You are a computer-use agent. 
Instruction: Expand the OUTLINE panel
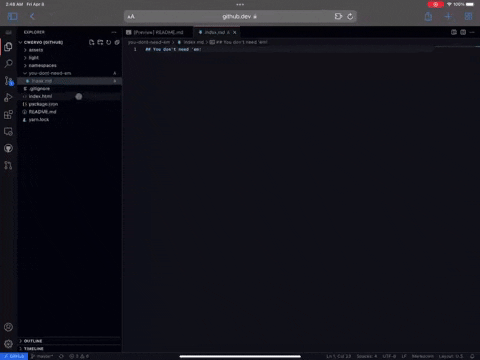tap(70, 341)
